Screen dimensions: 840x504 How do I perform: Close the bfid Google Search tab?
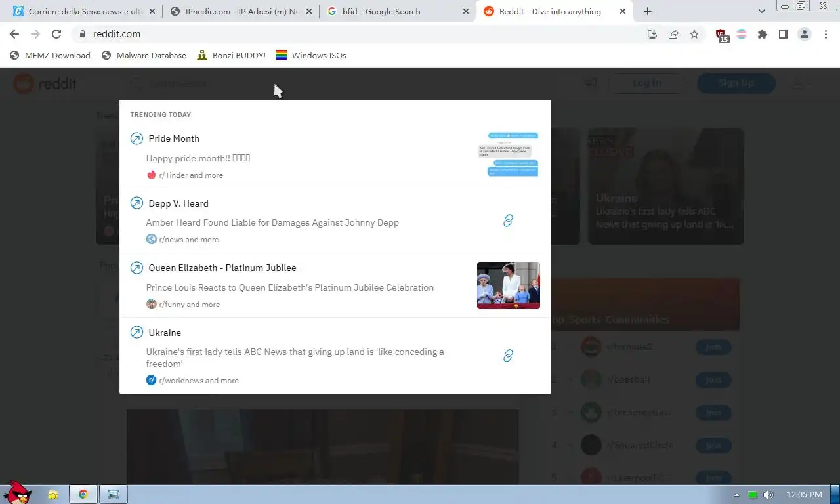pyautogui.click(x=465, y=11)
